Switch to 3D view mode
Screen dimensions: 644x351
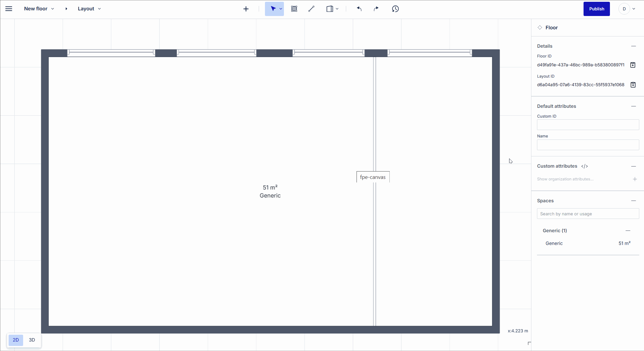tap(32, 340)
